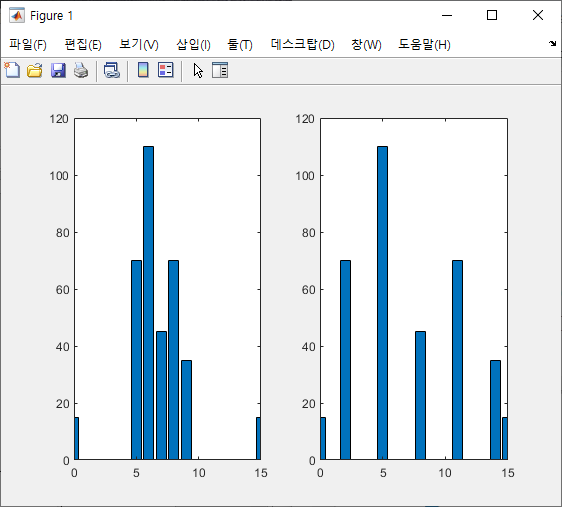Open the 도움말(H) menu

coord(424,44)
